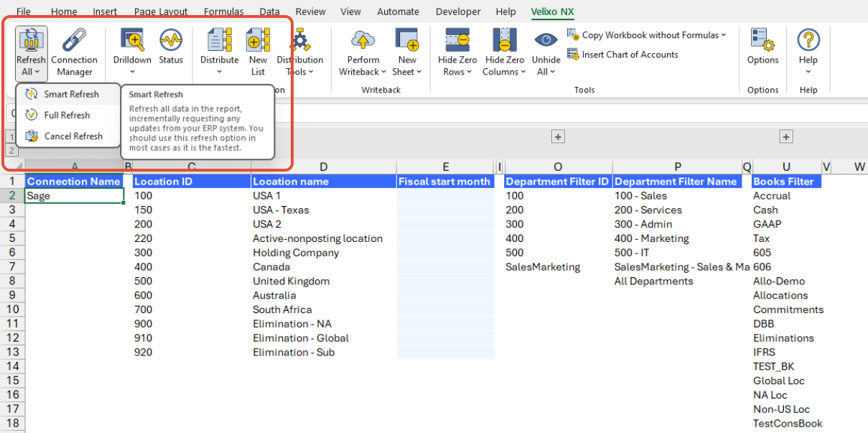Select the GAAP books filter cell
868x433 pixels.
786,224
